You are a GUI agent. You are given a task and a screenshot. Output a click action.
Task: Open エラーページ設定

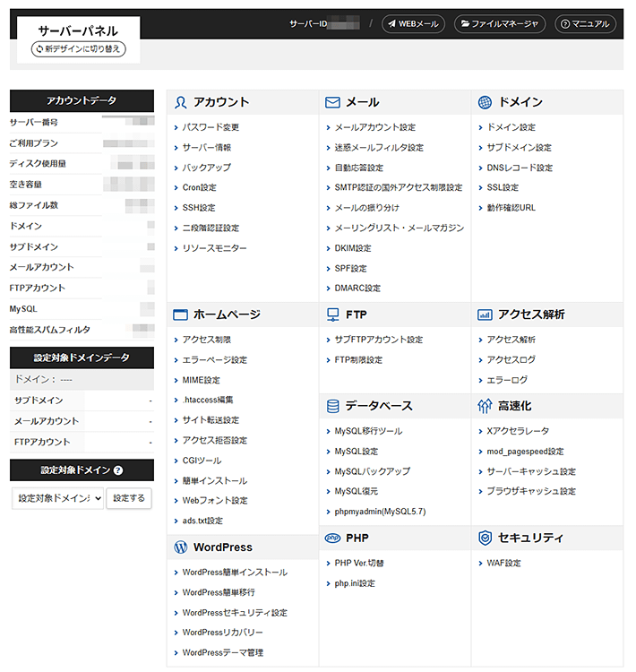(215, 360)
